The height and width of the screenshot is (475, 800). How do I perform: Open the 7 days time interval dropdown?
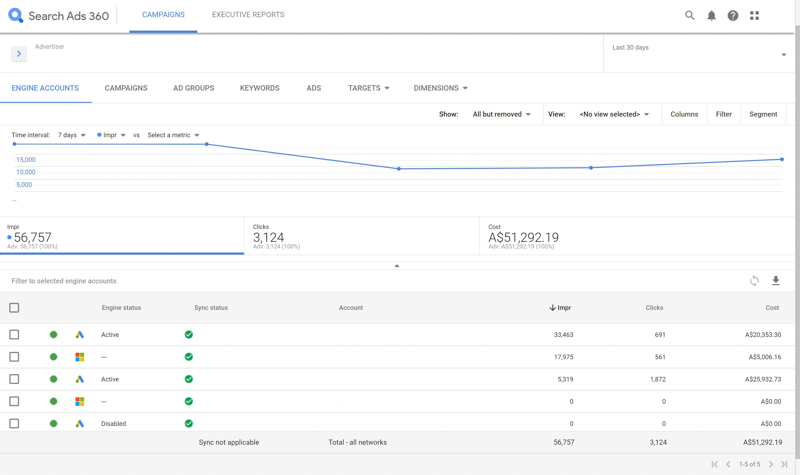pos(71,135)
